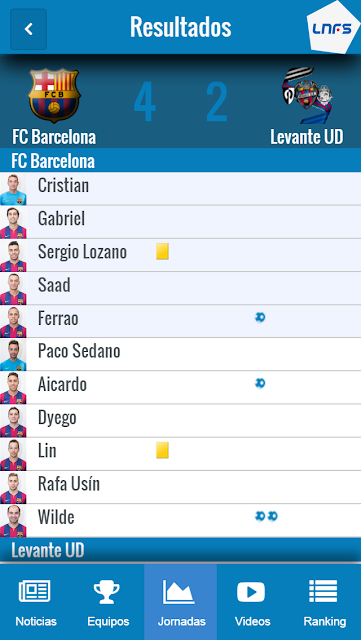Go to the Videos tab
Image resolution: width=361 pixels, height=640 pixels.
252,602
